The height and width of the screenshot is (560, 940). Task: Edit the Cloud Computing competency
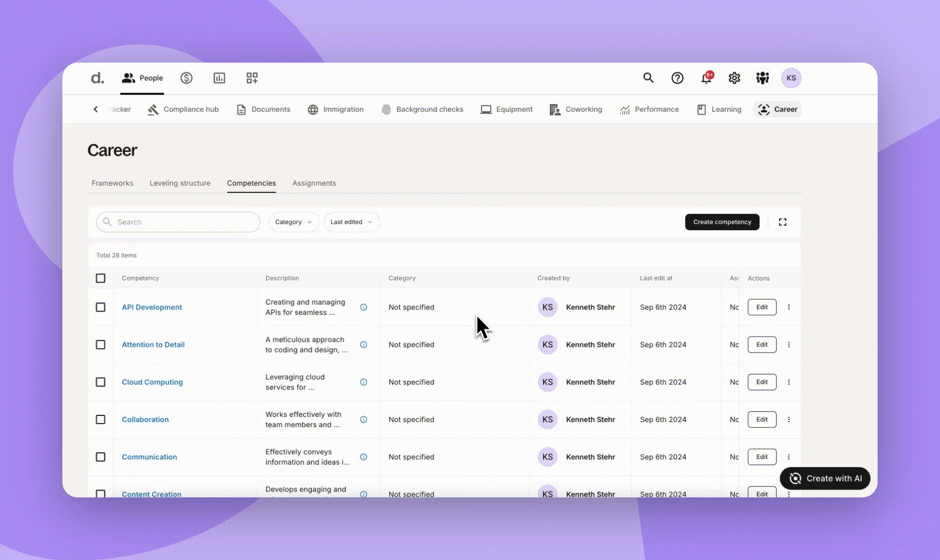click(x=762, y=382)
